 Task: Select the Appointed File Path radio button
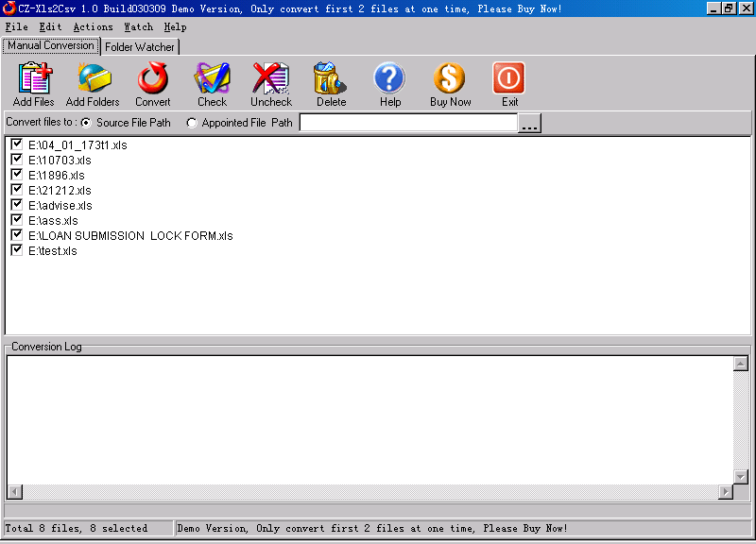(192, 123)
